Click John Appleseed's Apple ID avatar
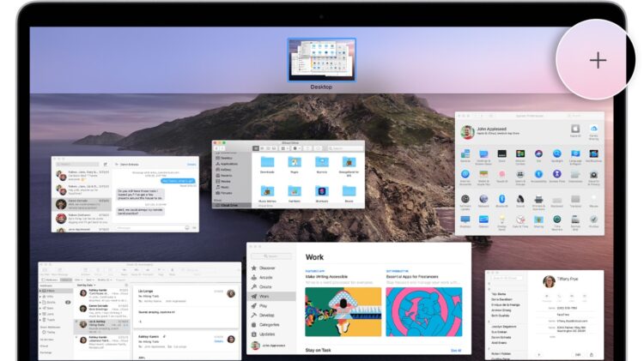Viewport: 644px width, 361px height. (466, 132)
